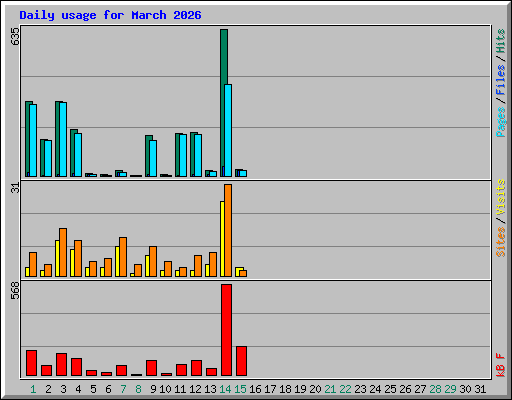Click the cyan pages bar for day 14

coord(228,130)
